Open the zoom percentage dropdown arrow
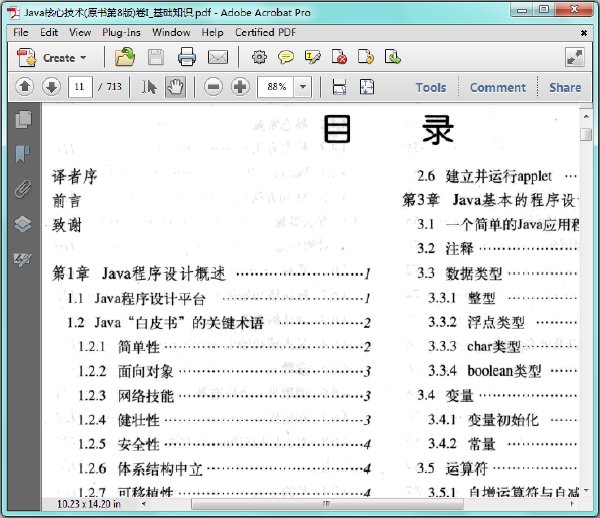Image resolution: width=600 pixels, height=518 pixels. [303, 87]
